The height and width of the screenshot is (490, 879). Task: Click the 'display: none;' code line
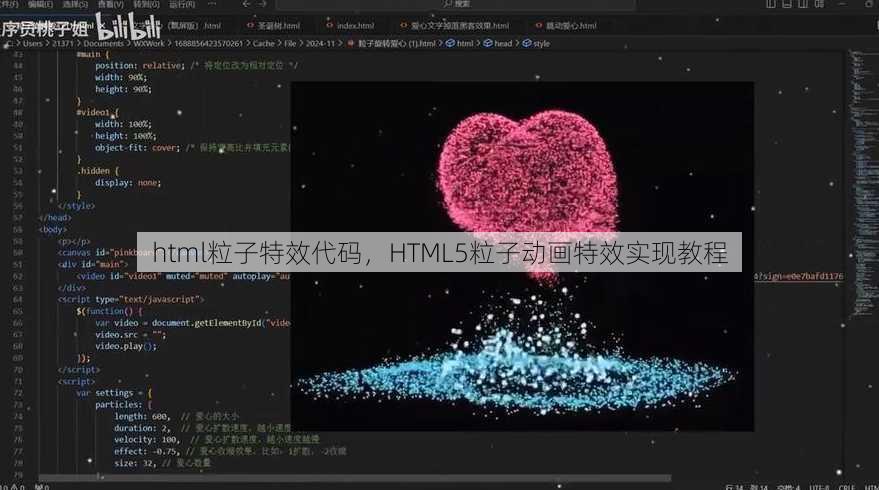click(127, 183)
